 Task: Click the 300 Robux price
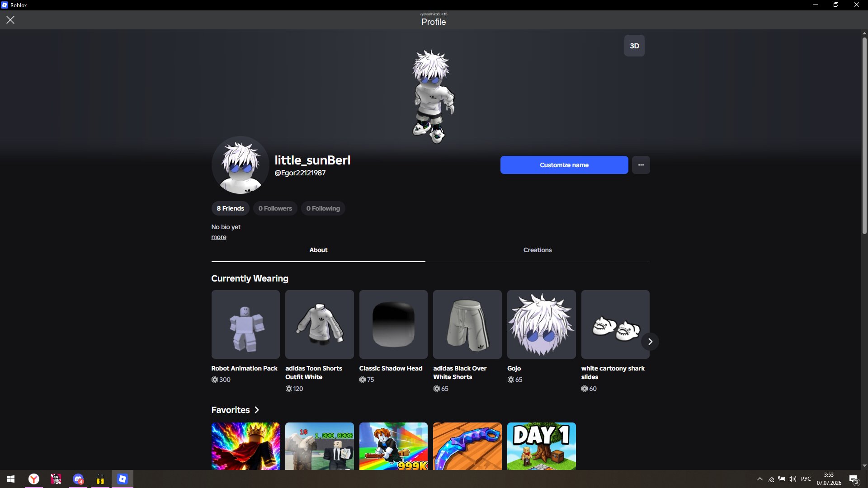coord(221,380)
